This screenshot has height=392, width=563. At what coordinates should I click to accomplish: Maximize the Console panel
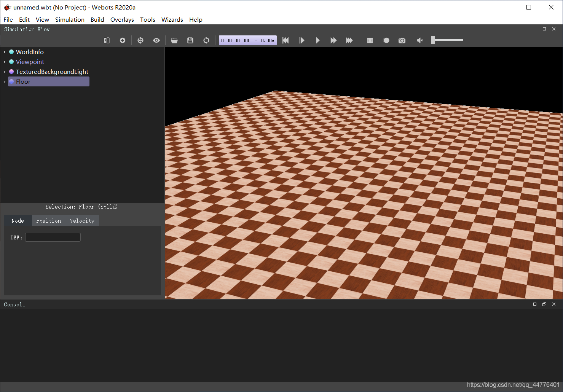pos(535,304)
